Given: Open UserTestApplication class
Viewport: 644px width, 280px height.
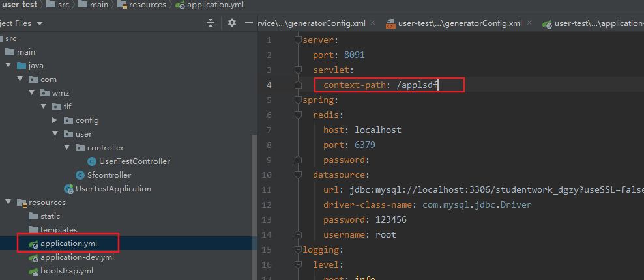Looking at the screenshot, I should tap(113, 189).
